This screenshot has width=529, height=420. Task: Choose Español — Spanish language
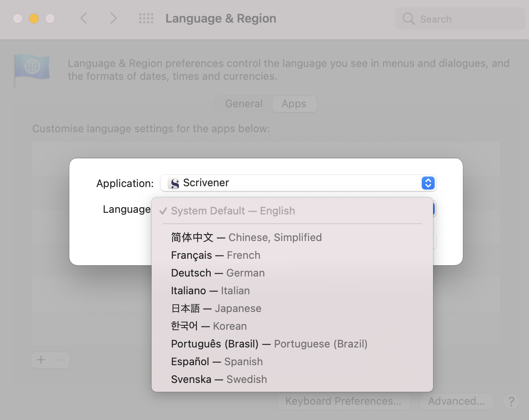292,362
